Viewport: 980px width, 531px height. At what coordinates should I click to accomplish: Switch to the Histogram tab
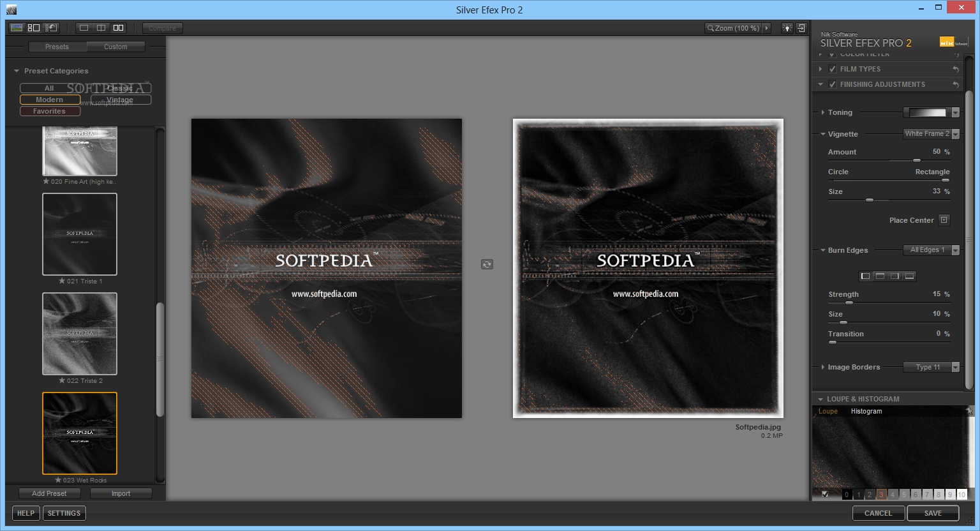click(x=866, y=411)
